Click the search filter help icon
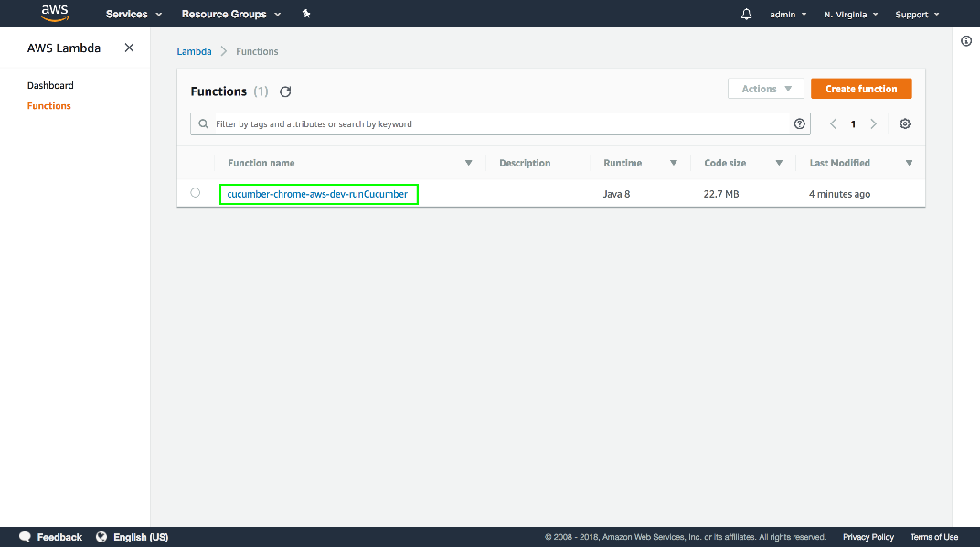This screenshot has height=547, width=980. click(800, 124)
